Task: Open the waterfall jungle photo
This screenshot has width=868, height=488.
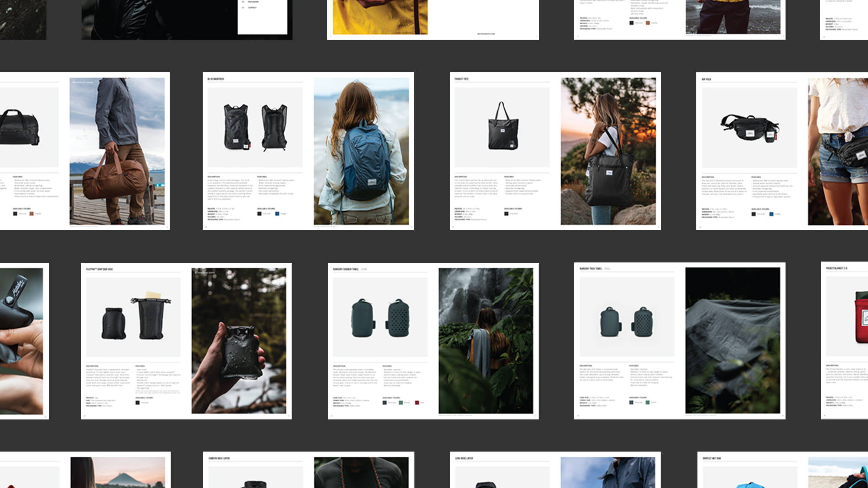Action: click(x=486, y=341)
